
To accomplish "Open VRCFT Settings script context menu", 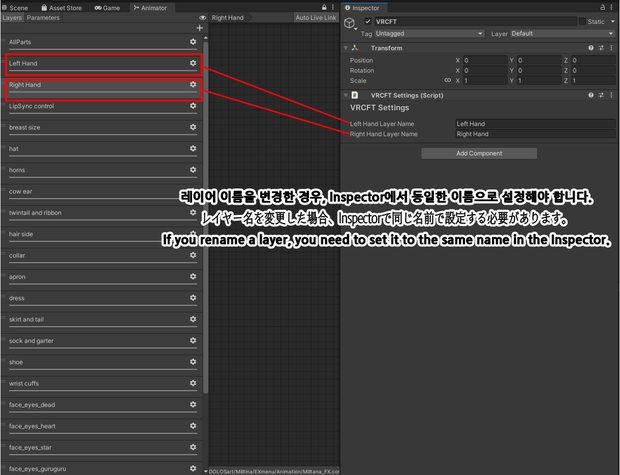I will [611, 95].
